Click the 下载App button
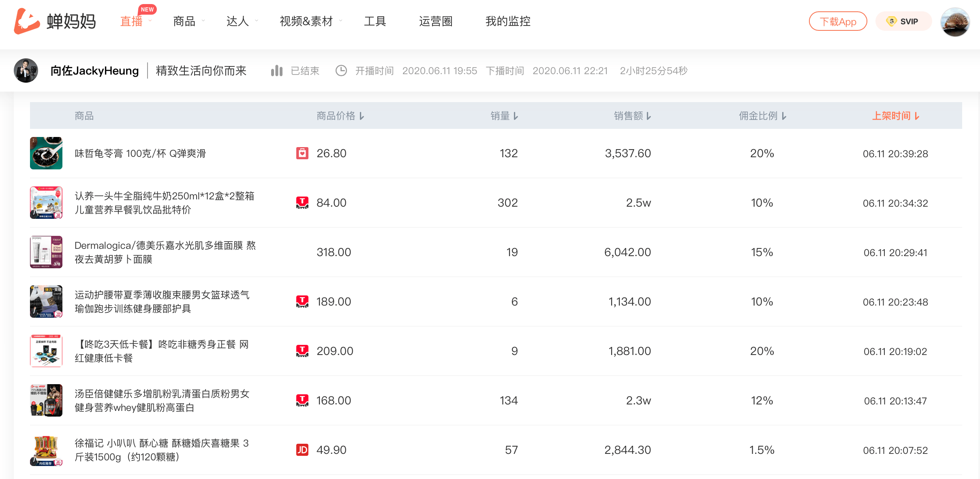 tap(838, 21)
